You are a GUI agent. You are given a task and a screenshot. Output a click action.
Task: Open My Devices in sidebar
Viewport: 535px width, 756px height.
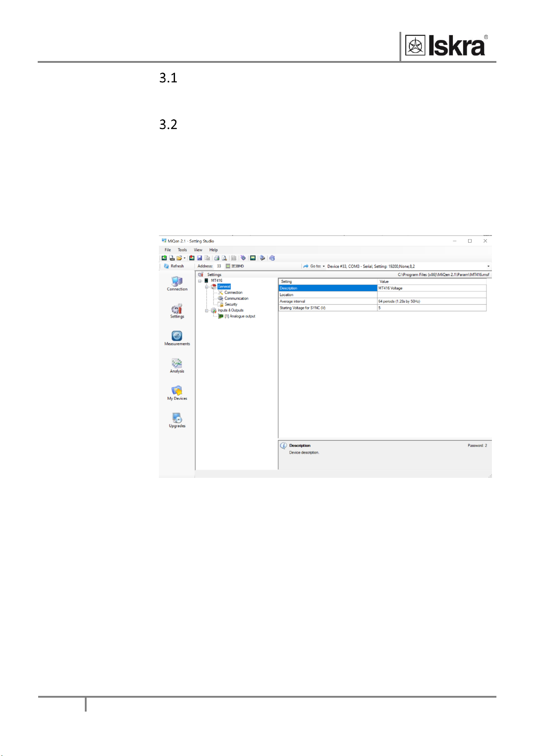click(177, 393)
